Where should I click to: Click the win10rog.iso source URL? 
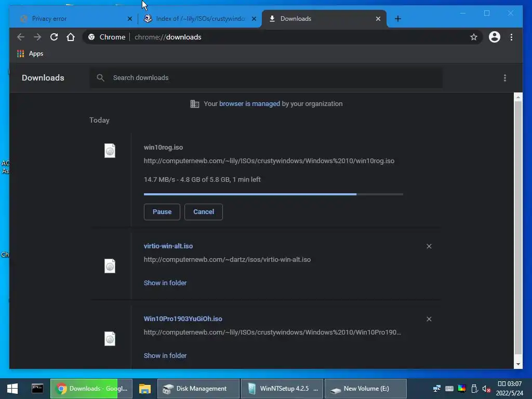tap(269, 161)
